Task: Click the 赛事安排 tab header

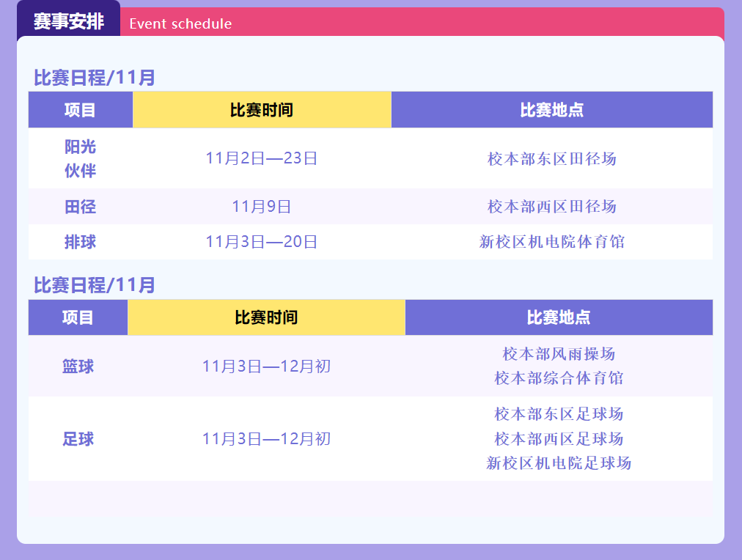Action: pos(68,22)
